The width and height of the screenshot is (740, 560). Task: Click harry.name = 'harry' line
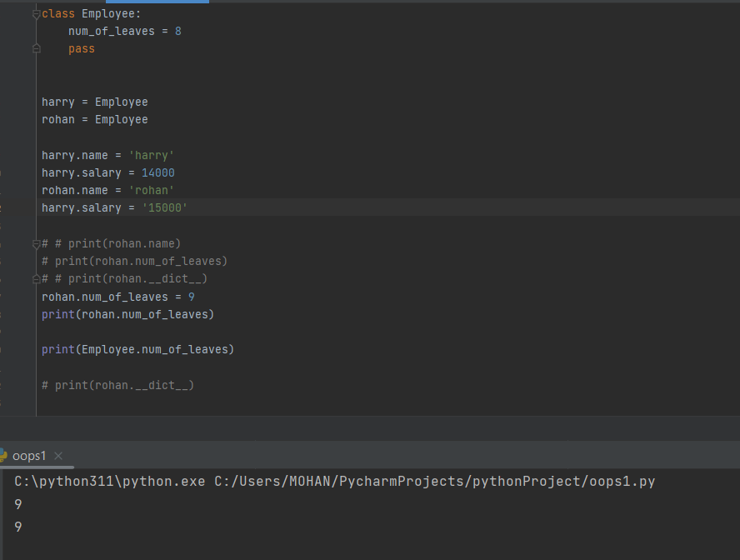(x=107, y=155)
